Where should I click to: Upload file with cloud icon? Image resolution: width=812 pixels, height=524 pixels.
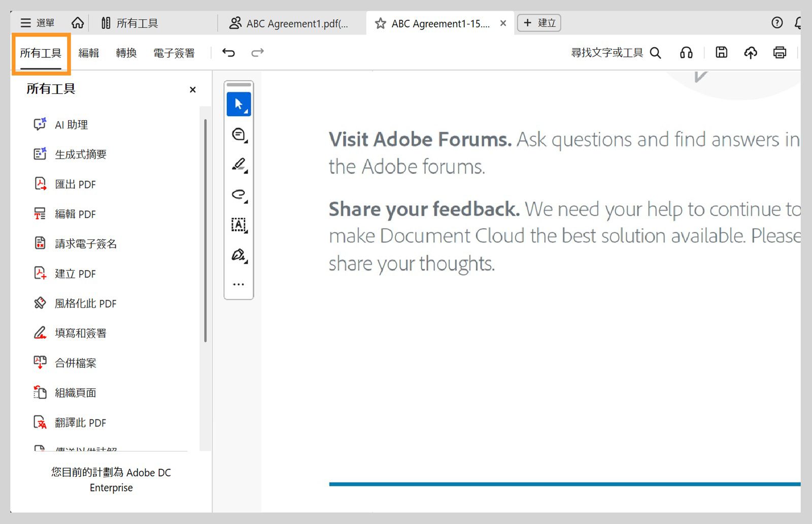[751, 52]
